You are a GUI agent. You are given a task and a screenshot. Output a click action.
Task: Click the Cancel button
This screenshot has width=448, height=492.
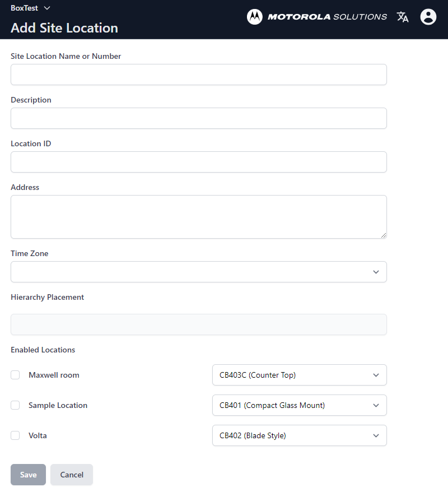[71, 474]
